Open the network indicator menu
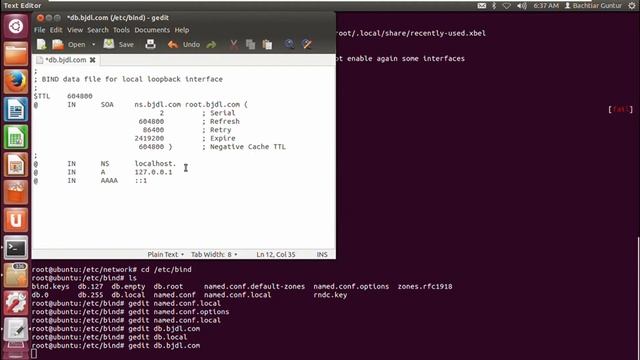 [507, 5]
